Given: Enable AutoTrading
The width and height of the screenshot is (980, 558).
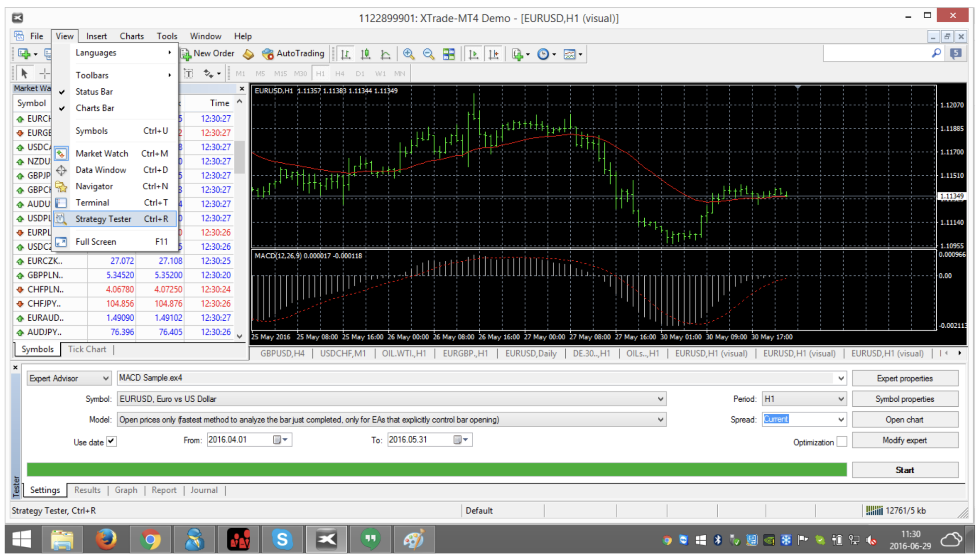Looking at the screenshot, I should pyautogui.click(x=293, y=53).
